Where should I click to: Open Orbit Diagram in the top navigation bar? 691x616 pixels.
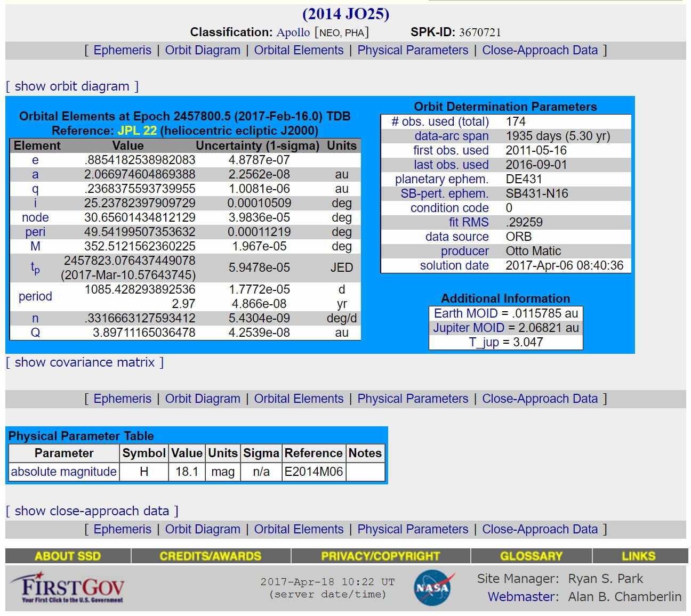[x=203, y=50]
